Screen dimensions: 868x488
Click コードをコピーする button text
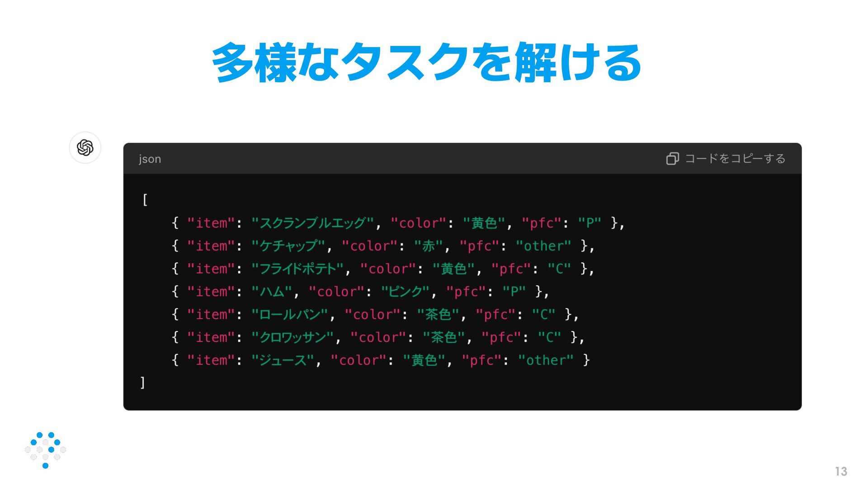tap(735, 159)
